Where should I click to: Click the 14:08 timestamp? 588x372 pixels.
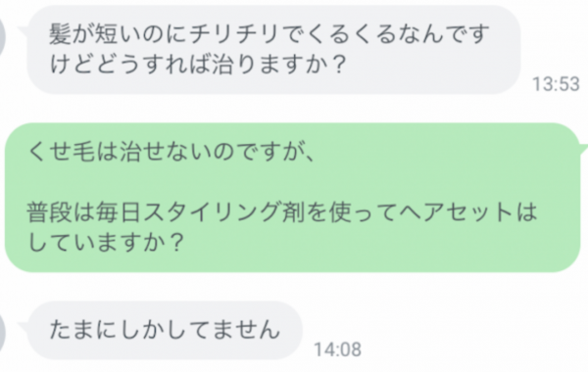tap(337, 349)
